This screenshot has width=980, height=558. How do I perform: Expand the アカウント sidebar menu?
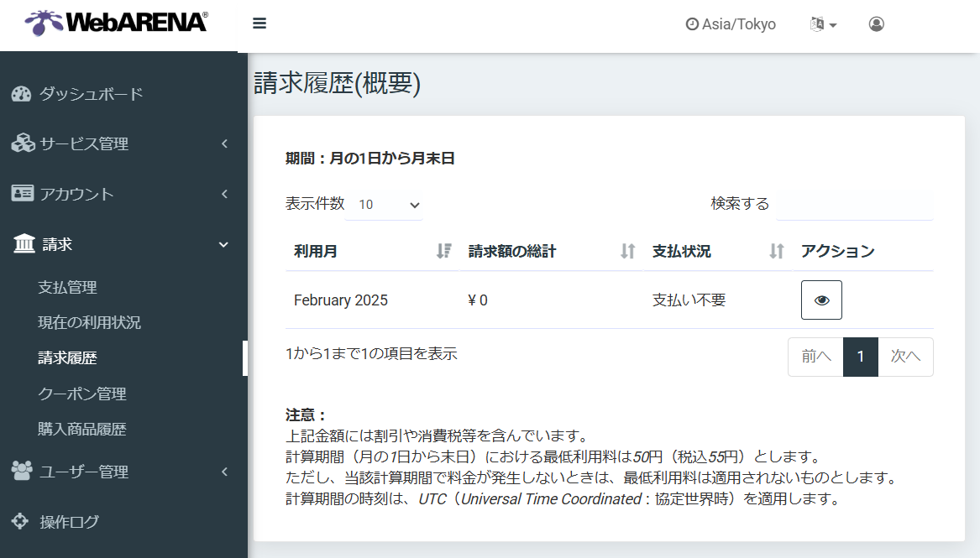[119, 195]
